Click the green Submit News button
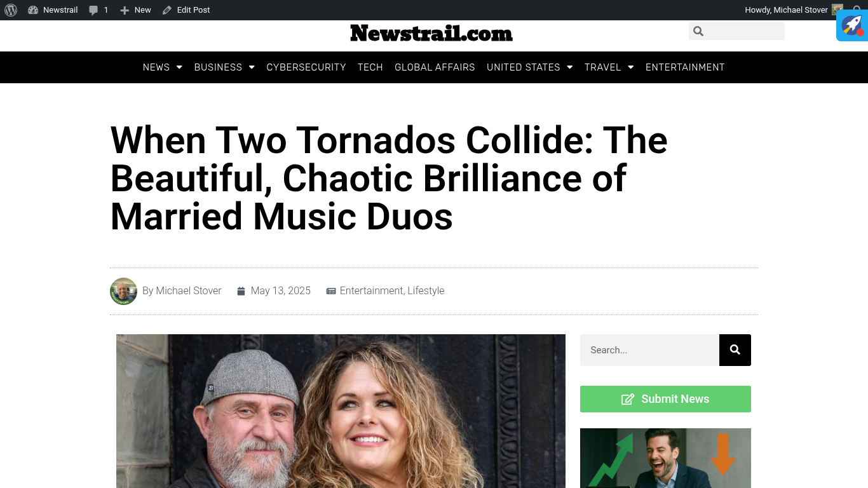The width and height of the screenshot is (868, 488). [x=665, y=399]
